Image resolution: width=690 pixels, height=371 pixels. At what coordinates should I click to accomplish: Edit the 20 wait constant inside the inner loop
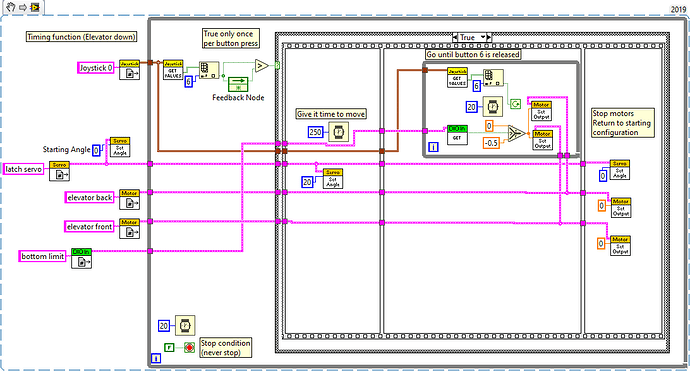(x=472, y=107)
